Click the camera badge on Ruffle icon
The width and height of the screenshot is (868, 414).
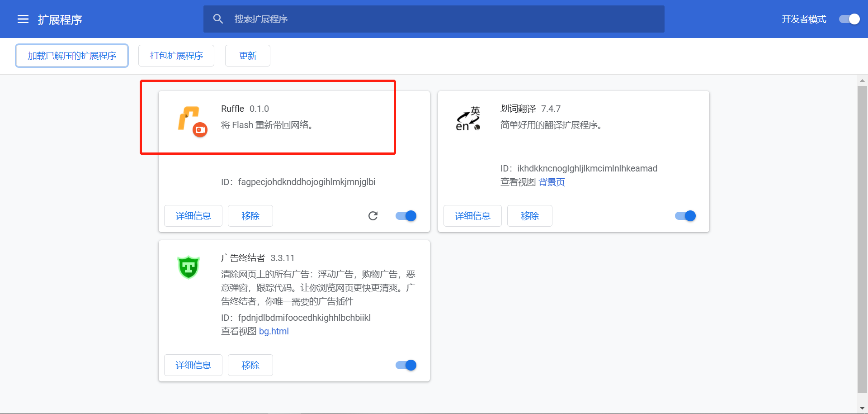coord(200,130)
